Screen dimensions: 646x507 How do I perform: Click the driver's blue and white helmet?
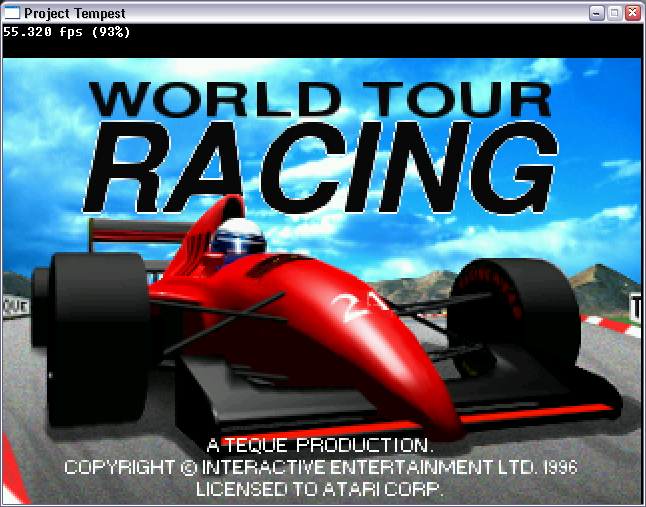[238, 238]
